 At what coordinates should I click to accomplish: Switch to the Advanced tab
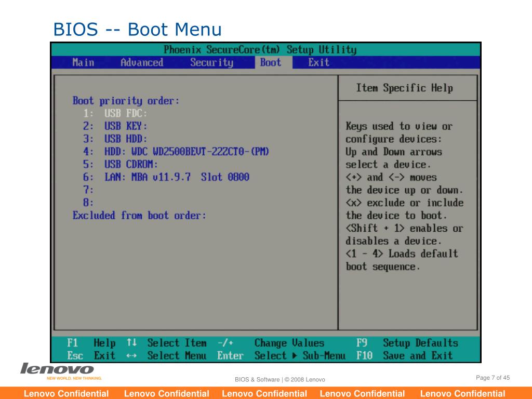[142, 62]
